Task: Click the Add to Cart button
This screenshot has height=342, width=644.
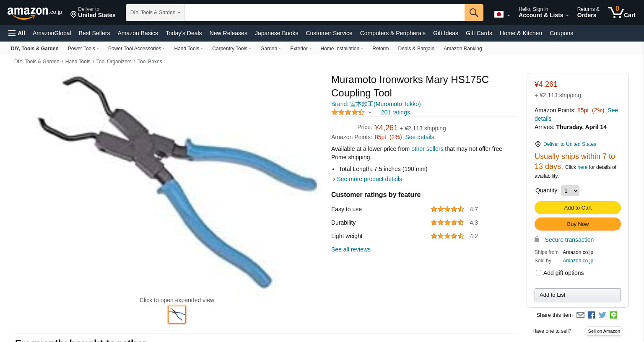Action: pos(578,208)
